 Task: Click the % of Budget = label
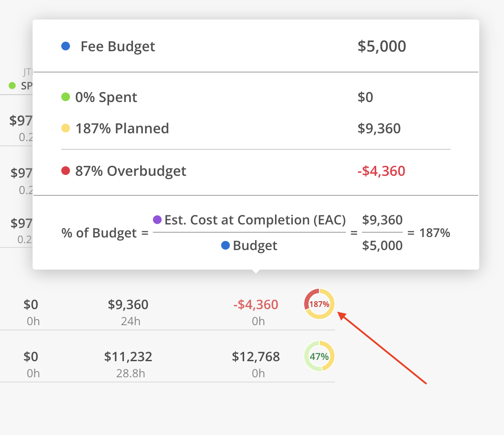[105, 233]
